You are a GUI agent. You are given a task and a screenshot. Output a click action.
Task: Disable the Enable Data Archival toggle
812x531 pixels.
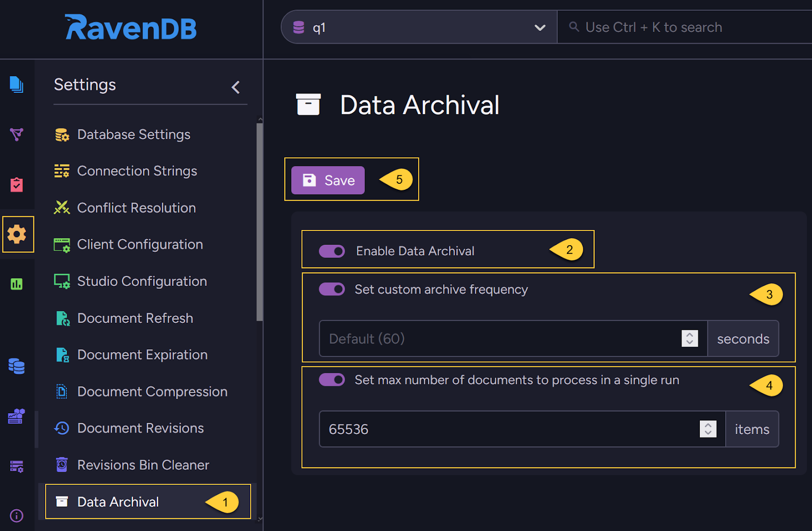tap(332, 251)
